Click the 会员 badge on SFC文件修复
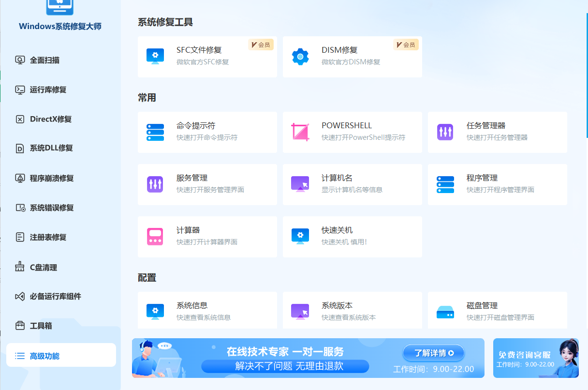This screenshot has width=588, height=390. 261,45
